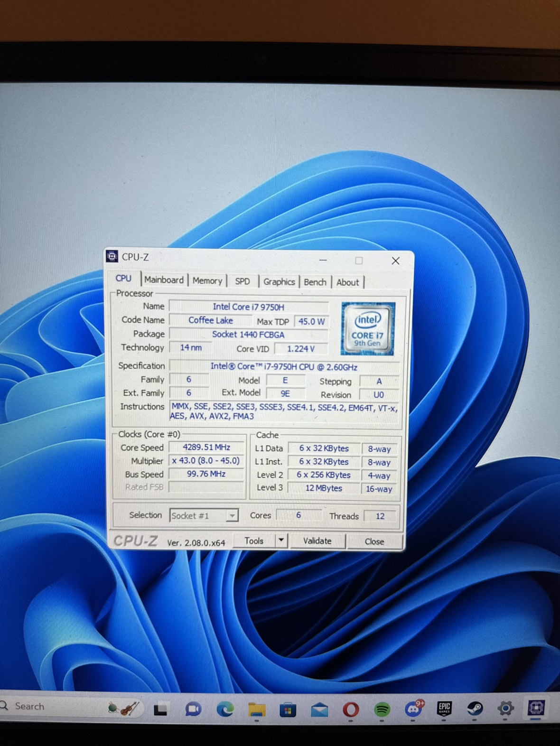Open the SPD tab

pos(243,281)
